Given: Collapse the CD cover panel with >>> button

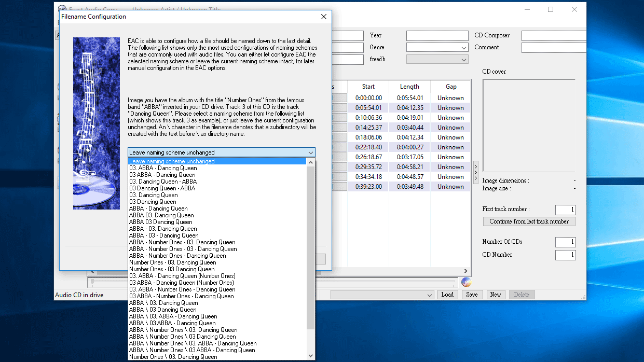Looking at the screenshot, I should (476, 172).
